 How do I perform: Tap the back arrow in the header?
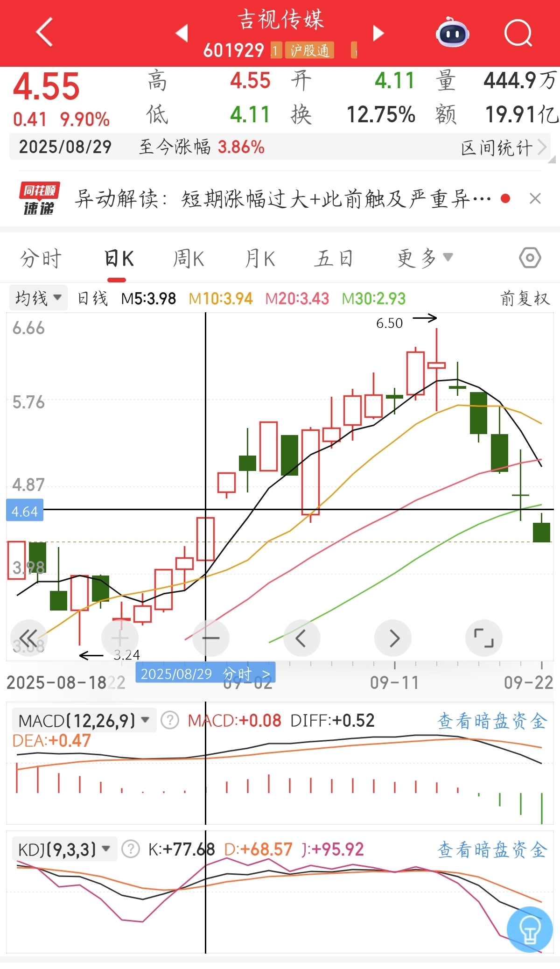pyautogui.click(x=44, y=32)
